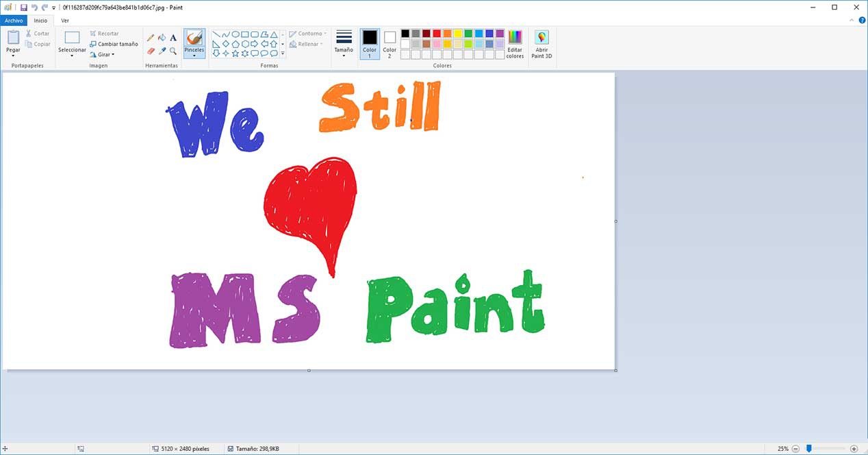Pick the yellow color swatch
868x455 pixels.
[x=457, y=33]
